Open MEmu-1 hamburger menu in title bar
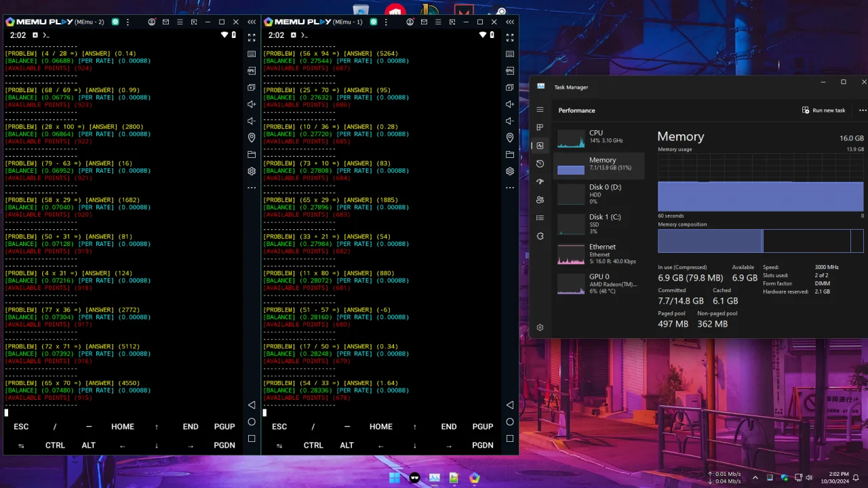Image resolution: width=868 pixels, height=488 pixels. point(438,22)
